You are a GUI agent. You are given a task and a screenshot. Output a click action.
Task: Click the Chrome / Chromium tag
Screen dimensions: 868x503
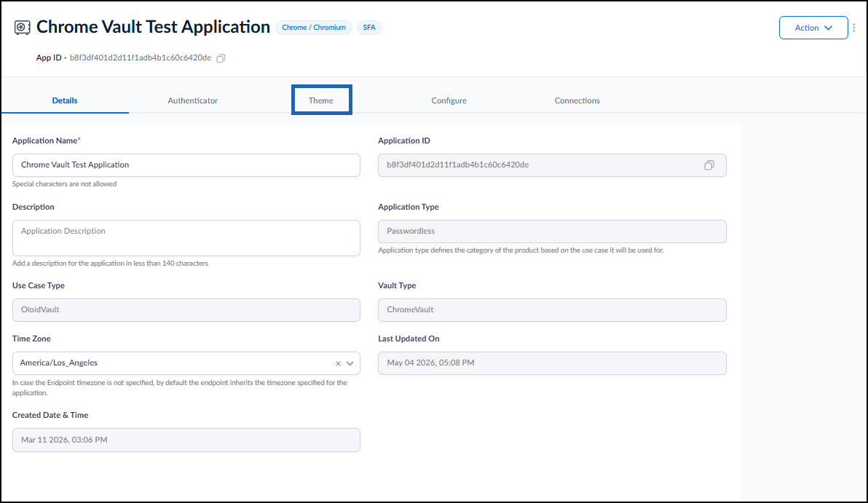314,28
